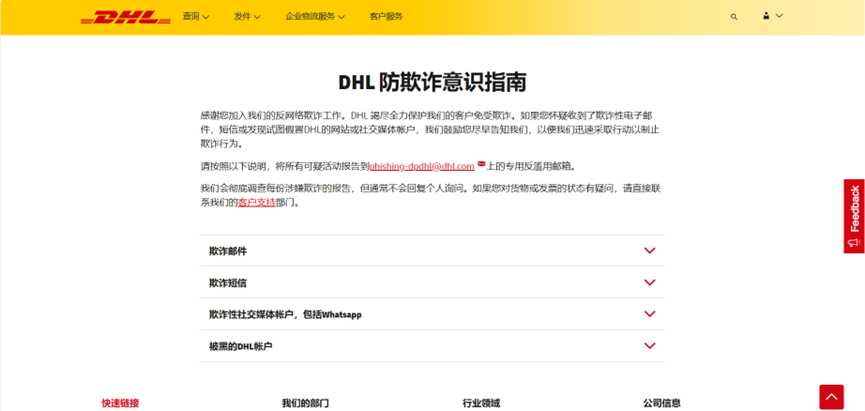Go to 客户服务 page
The width and height of the screenshot is (865, 411).
386,17
